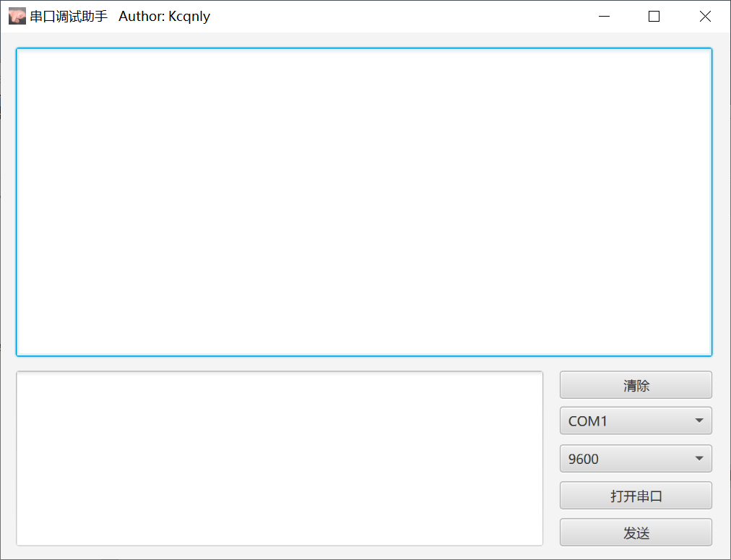Maximize the serial debug assistant window

(x=654, y=16)
